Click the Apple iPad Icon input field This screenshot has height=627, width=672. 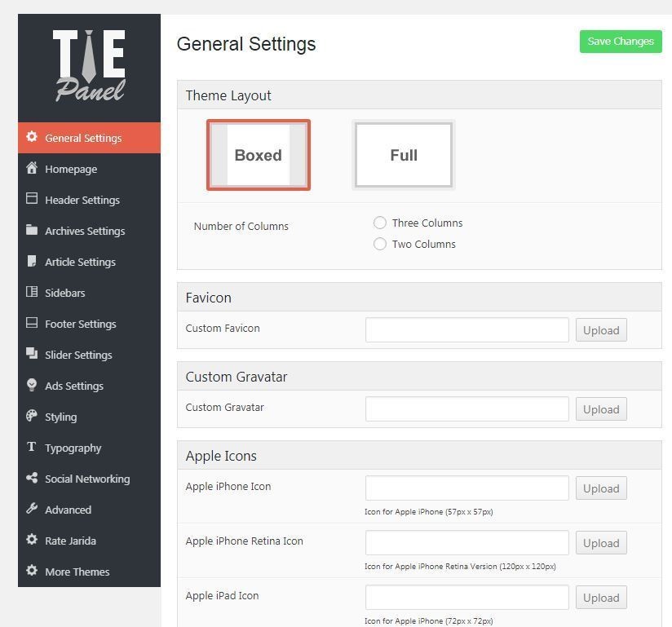(466, 598)
